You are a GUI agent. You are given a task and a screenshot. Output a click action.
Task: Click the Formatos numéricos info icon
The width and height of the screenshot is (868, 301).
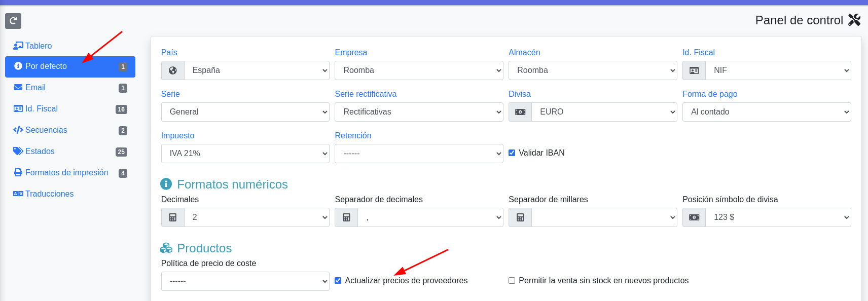click(166, 184)
